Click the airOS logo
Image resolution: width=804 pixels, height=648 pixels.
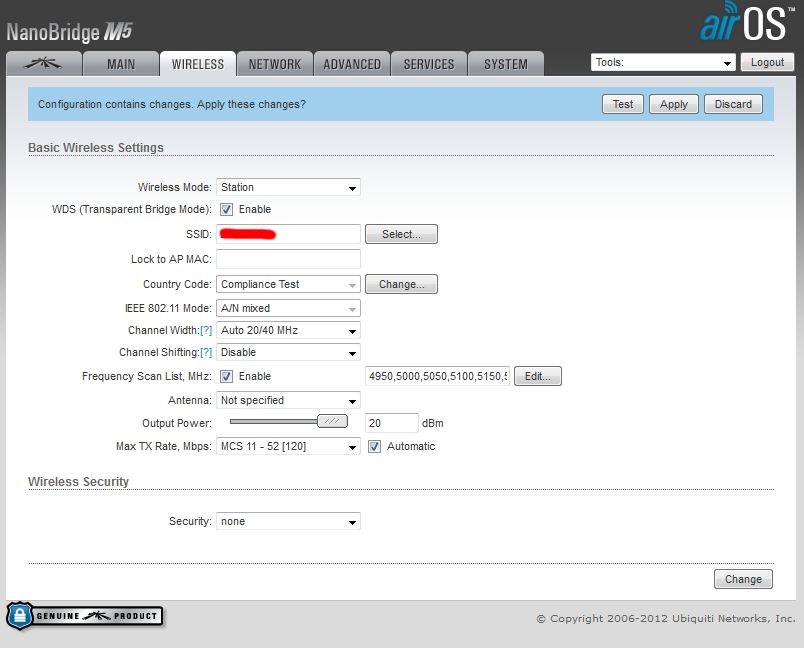point(747,22)
